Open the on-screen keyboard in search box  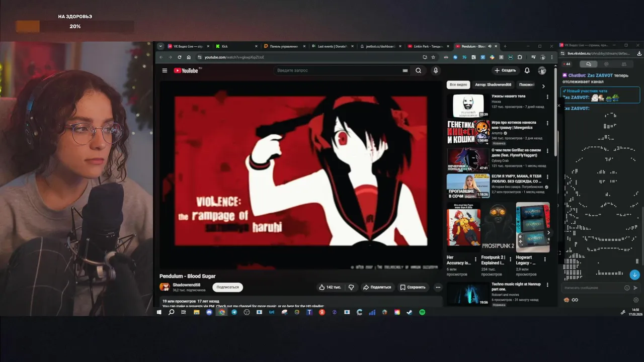[405, 70]
